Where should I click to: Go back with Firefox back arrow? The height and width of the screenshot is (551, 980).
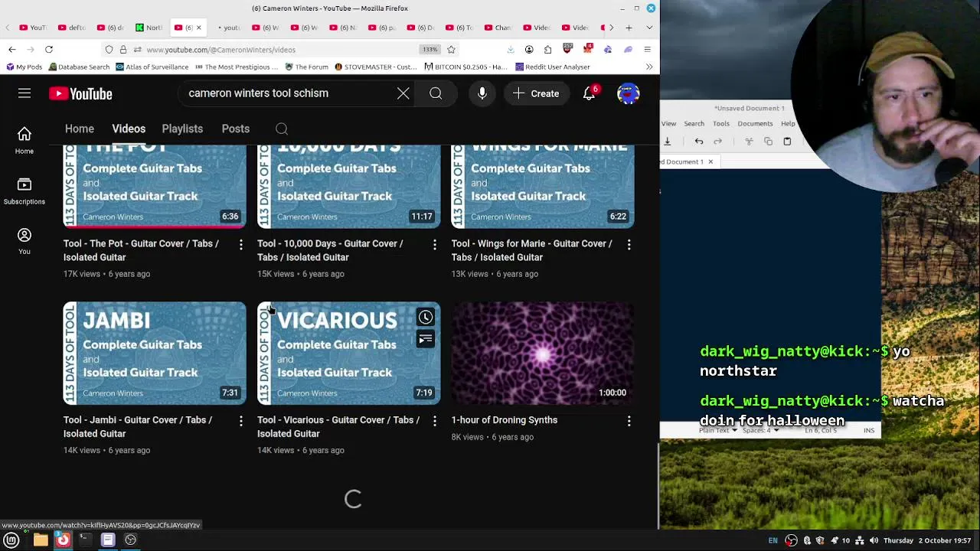coord(12,49)
